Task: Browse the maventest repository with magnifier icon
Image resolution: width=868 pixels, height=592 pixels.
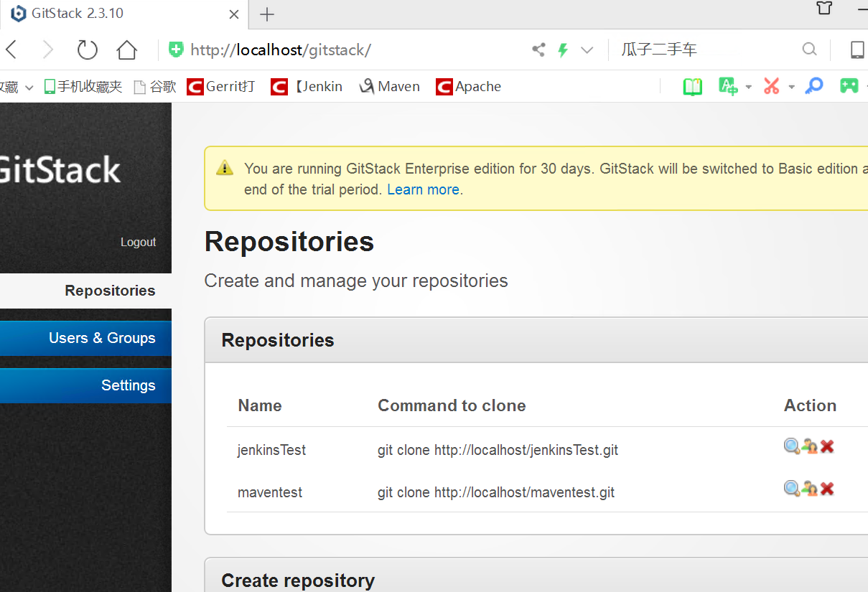Action: point(791,489)
